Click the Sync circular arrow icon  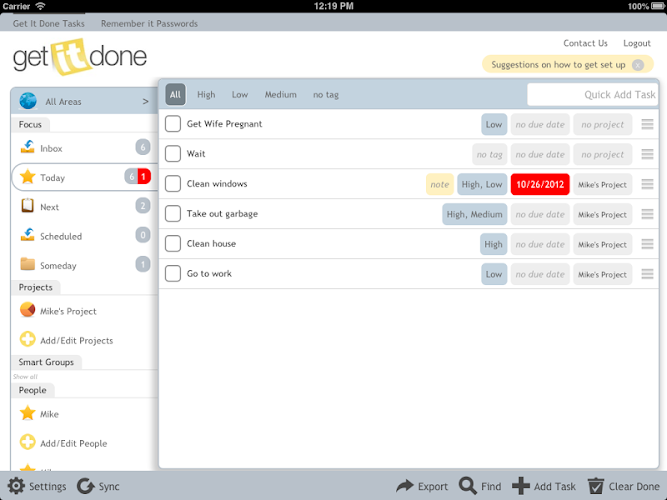point(86,486)
